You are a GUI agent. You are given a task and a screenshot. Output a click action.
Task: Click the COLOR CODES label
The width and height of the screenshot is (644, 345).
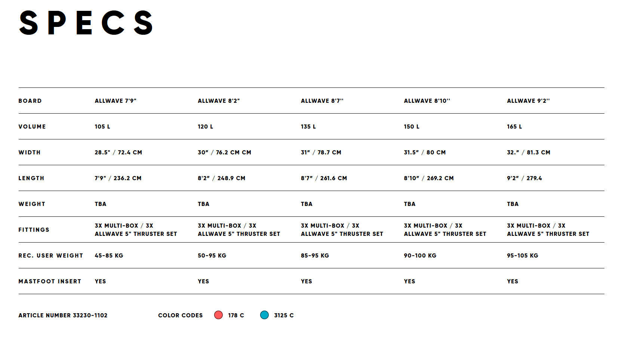point(180,315)
